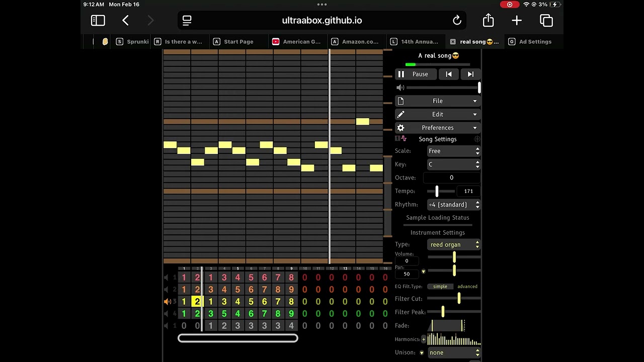This screenshot has height=362, width=644.
Task: Go back with Safari's back arrow
Action: pos(125,21)
